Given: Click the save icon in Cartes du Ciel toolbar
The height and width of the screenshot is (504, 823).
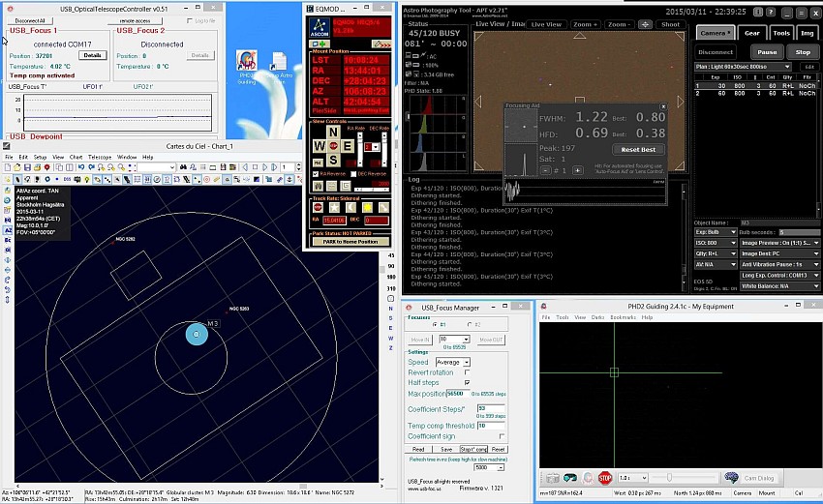Looking at the screenshot, I should pyautogui.click(x=27, y=167).
